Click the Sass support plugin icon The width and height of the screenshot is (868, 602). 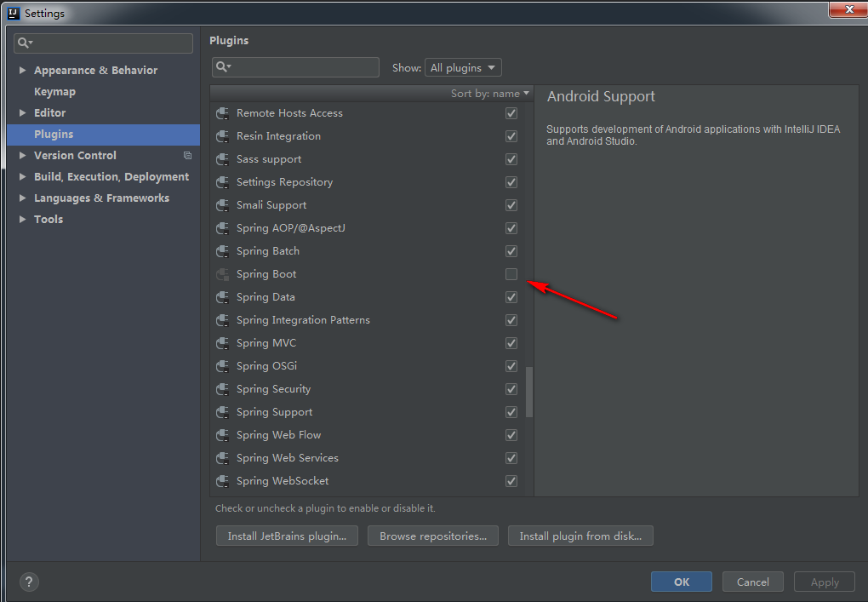coord(222,159)
